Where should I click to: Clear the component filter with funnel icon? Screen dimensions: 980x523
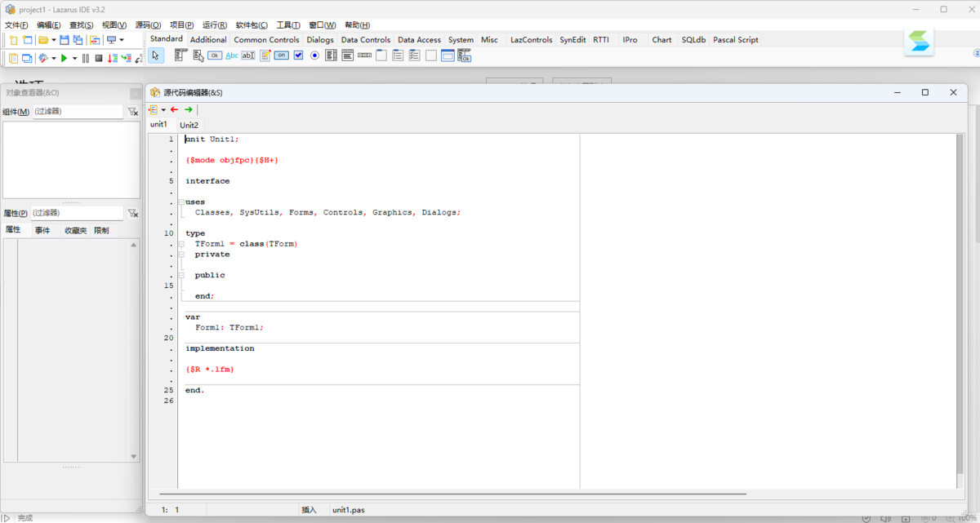pyautogui.click(x=133, y=112)
